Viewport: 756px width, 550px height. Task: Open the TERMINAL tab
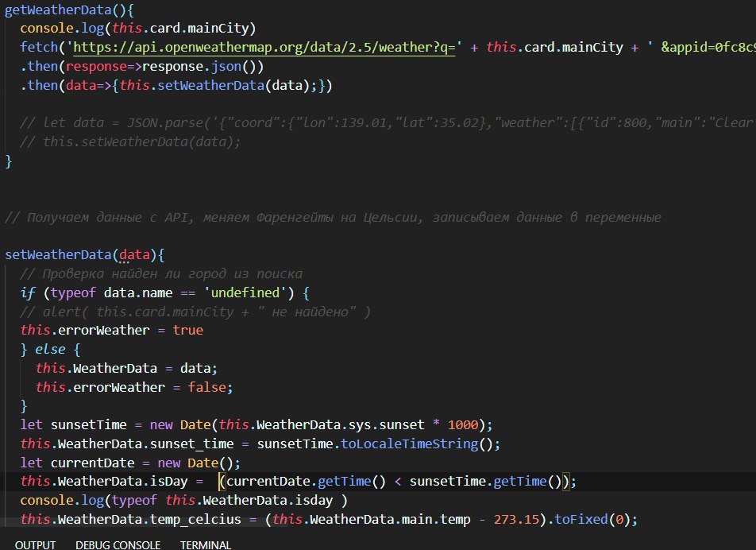pyautogui.click(x=206, y=544)
